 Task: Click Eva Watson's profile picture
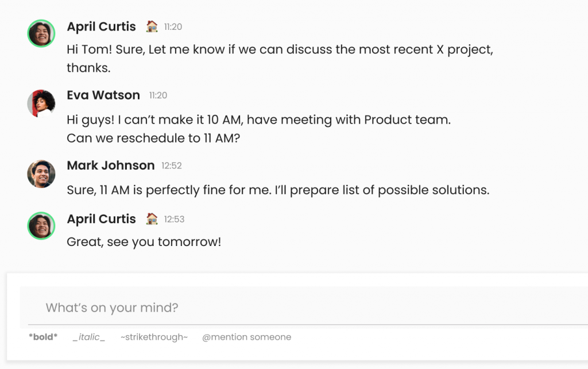tap(41, 103)
